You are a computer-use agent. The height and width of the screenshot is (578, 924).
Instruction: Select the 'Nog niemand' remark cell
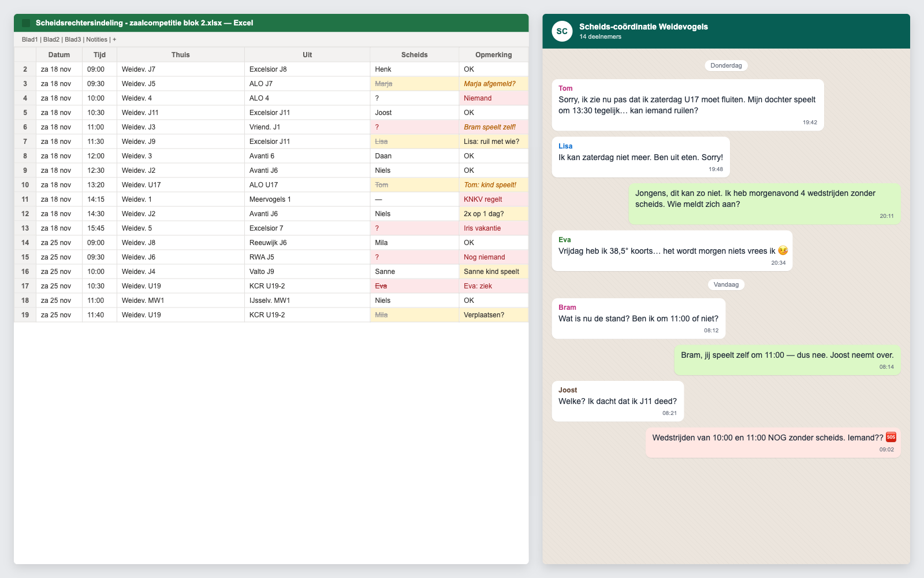coord(494,257)
